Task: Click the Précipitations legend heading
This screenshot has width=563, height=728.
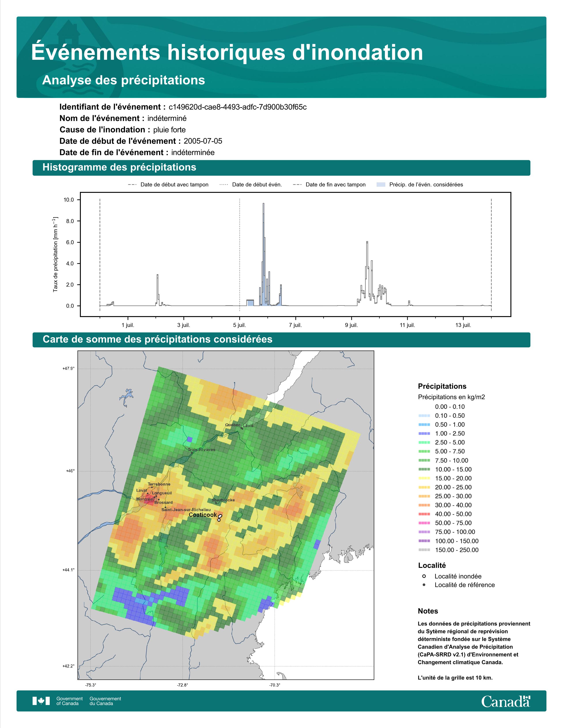Action: [x=442, y=386]
